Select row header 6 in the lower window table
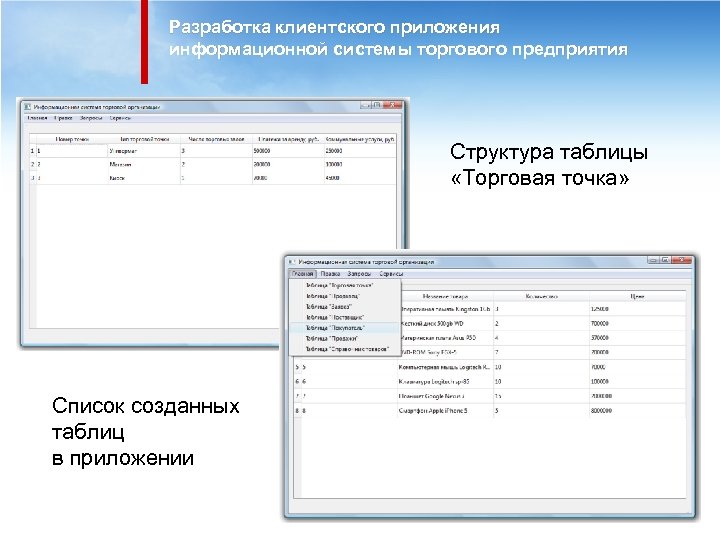Image resolution: width=720 pixels, height=540 pixels. (x=297, y=382)
